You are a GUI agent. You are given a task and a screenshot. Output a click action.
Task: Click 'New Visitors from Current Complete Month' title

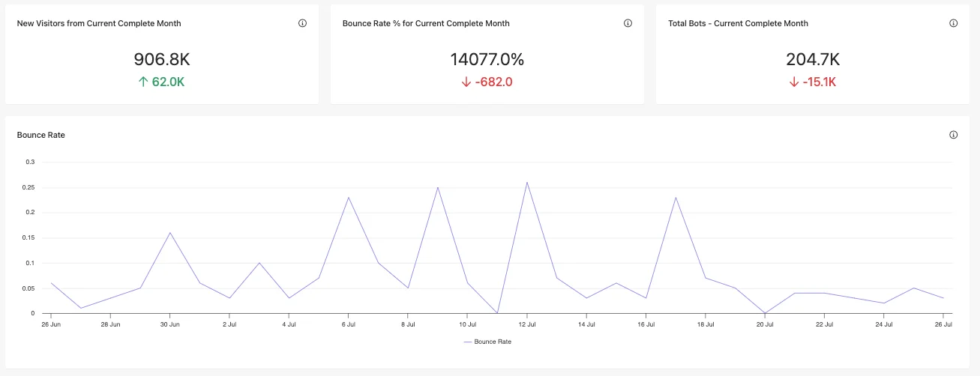(x=99, y=23)
